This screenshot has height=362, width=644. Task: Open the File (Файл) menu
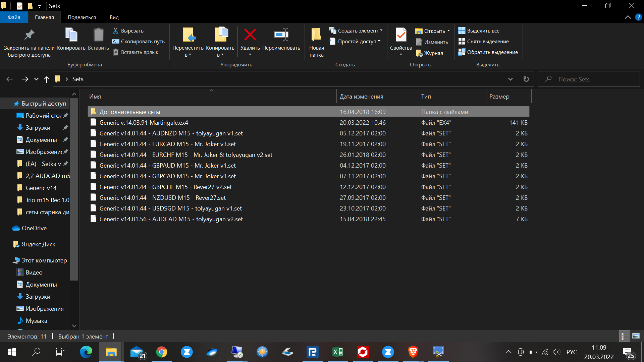click(x=14, y=17)
